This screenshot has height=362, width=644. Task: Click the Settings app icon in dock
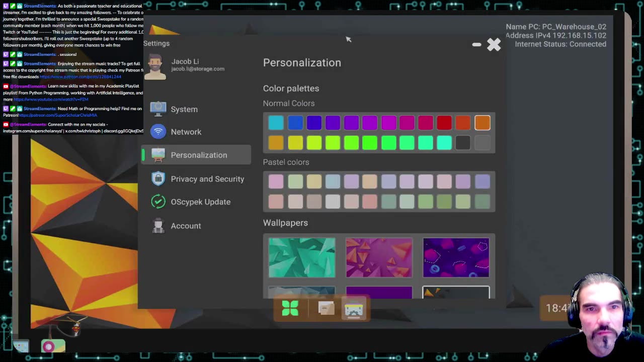[x=354, y=309]
